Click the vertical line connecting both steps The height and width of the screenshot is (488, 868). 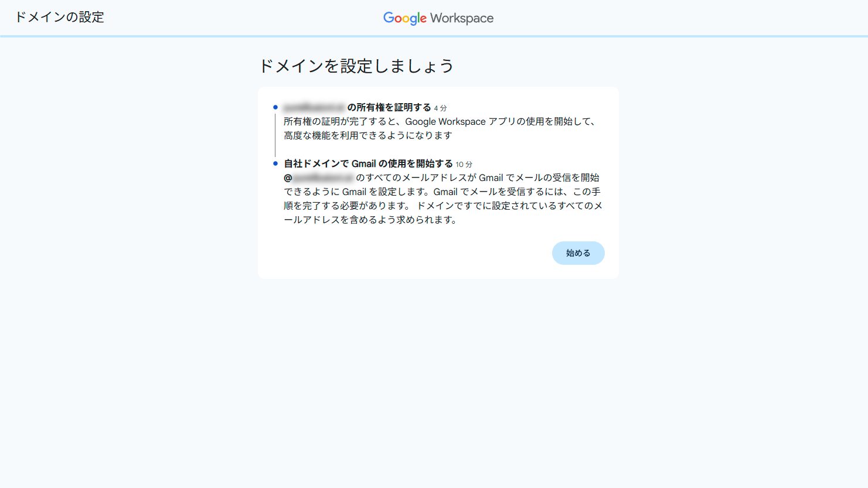[x=275, y=135]
